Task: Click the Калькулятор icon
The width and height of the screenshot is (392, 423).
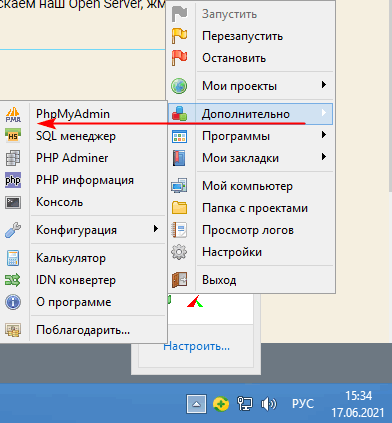Action: pos(13,258)
